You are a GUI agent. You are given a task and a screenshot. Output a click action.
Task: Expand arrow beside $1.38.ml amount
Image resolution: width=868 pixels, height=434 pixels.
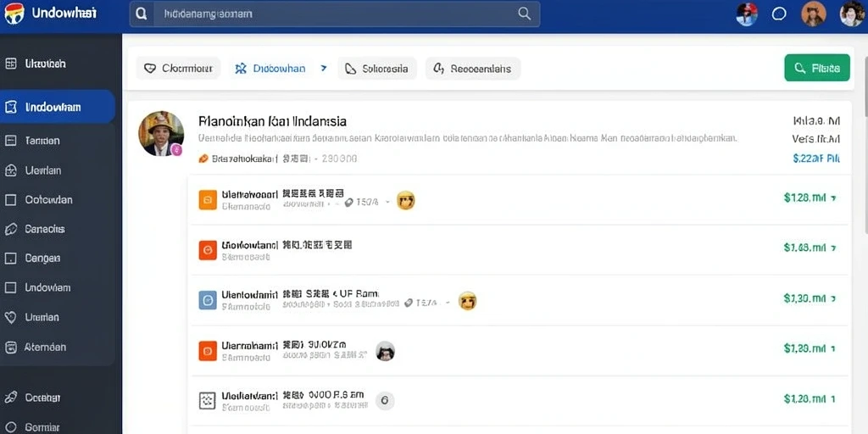pyautogui.click(x=834, y=348)
